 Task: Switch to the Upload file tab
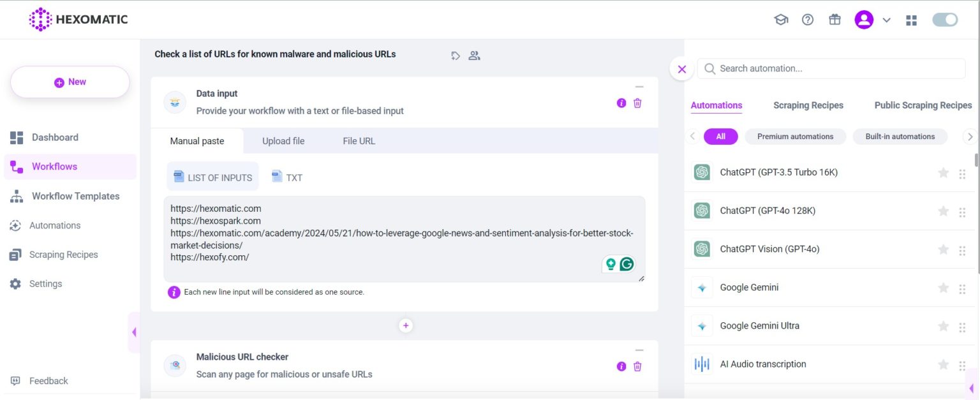click(283, 141)
